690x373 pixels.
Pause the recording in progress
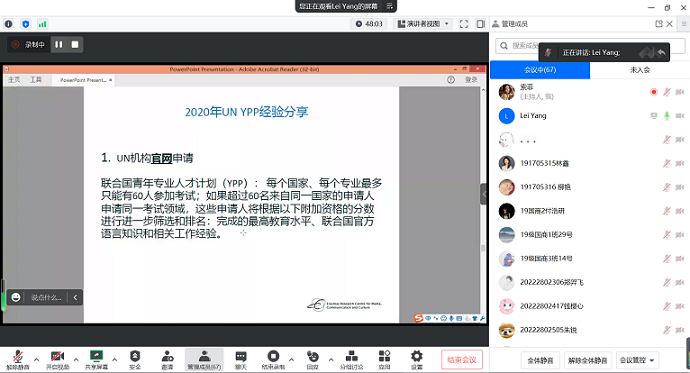point(59,44)
